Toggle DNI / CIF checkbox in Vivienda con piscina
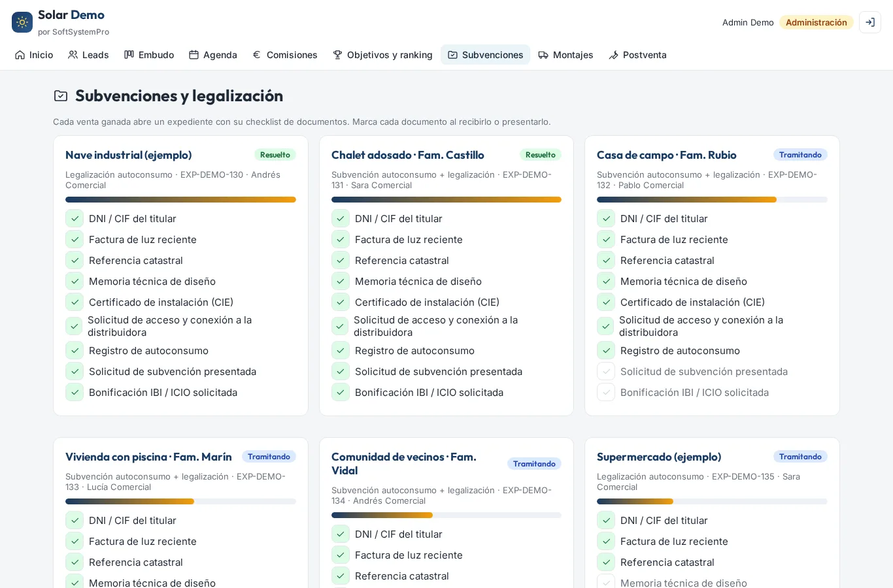 (x=75, y=521)
